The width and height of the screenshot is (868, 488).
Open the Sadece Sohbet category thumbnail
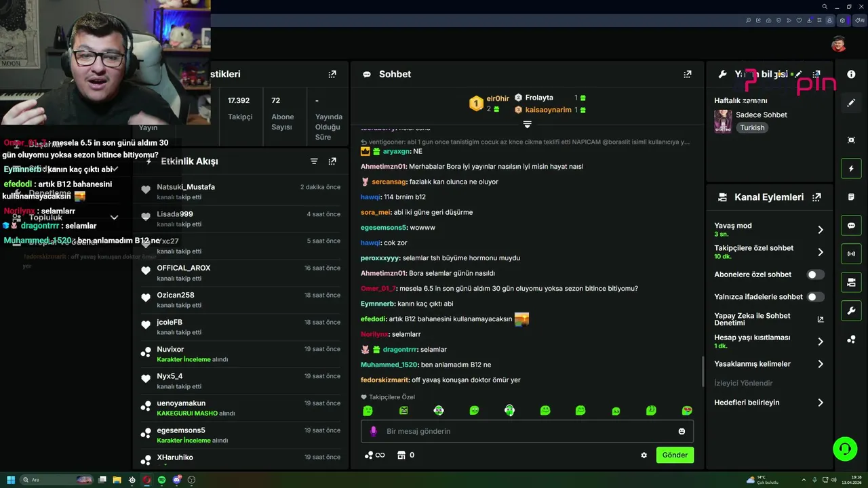coord(723,121)
